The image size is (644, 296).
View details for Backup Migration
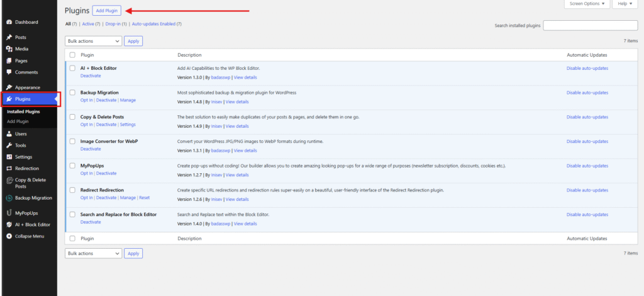coord(237,102)
